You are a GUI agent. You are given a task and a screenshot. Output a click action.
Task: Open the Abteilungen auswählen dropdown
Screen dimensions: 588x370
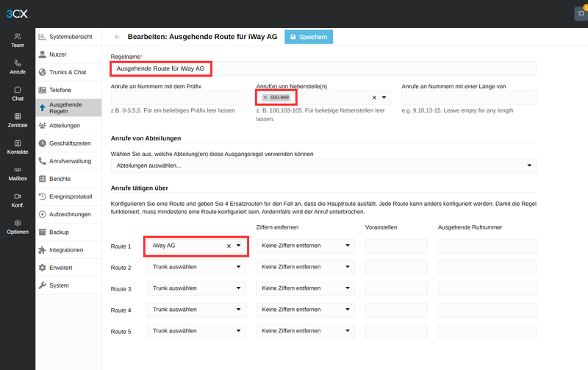(323, 166)
